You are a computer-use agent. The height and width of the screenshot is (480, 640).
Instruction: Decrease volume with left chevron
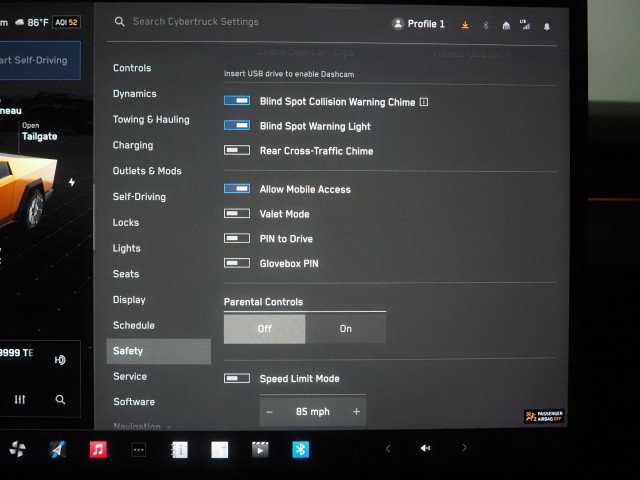pyautogui.click(x=388, y=449)
